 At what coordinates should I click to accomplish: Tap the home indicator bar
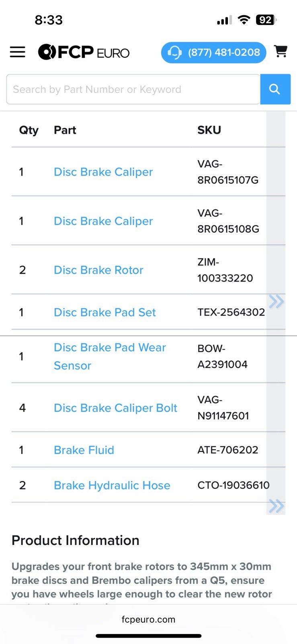(148, 636)
